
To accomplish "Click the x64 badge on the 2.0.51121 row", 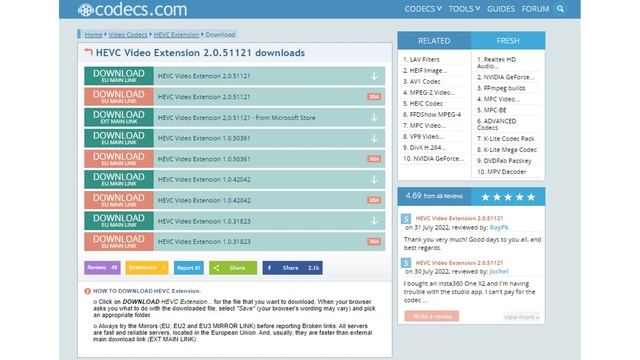I will point(374,97).
